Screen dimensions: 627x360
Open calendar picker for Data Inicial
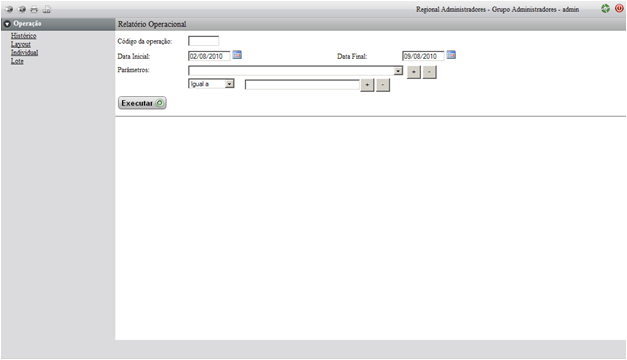(237, 55)
